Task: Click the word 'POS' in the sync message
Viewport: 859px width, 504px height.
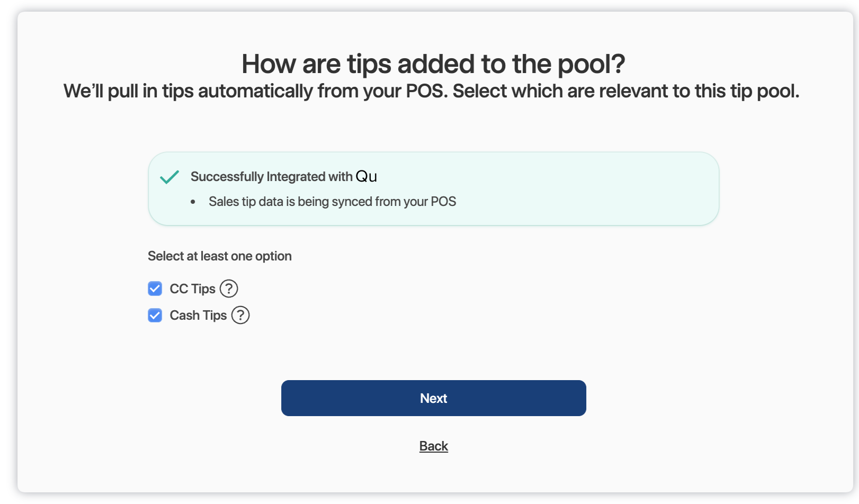Action: [x=443, y=202]
